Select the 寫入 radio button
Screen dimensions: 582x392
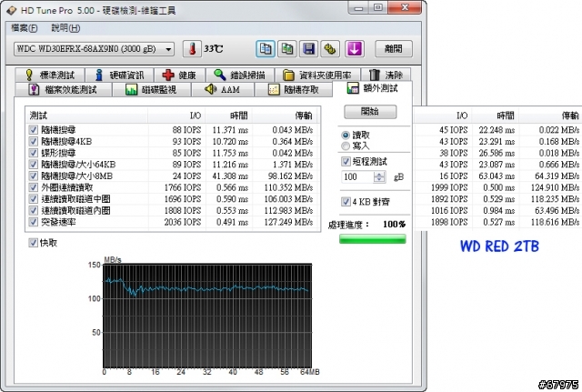click(346, 146)
